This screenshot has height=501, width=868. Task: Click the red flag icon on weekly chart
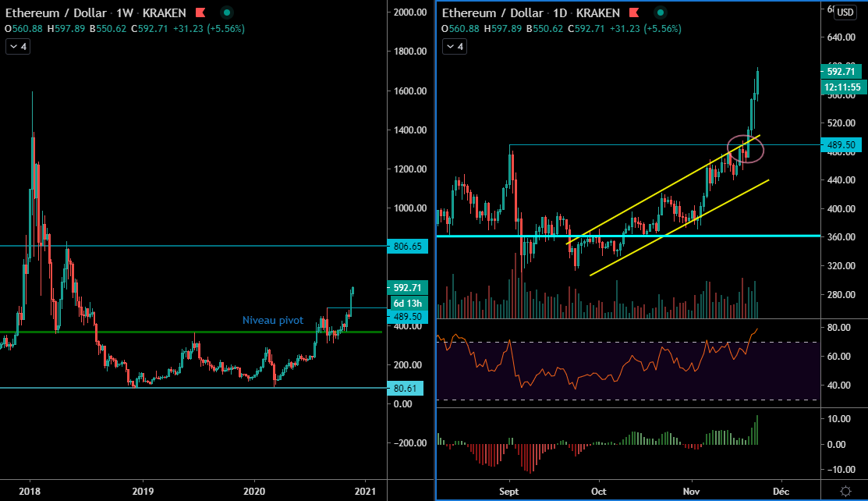coord(200,13)
